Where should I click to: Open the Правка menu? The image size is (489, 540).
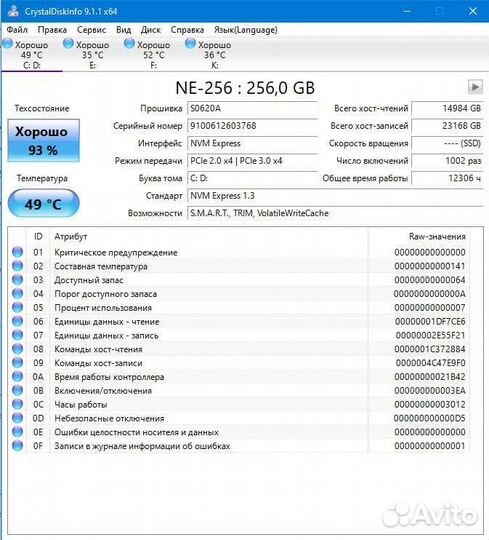(x=52, y=30)
